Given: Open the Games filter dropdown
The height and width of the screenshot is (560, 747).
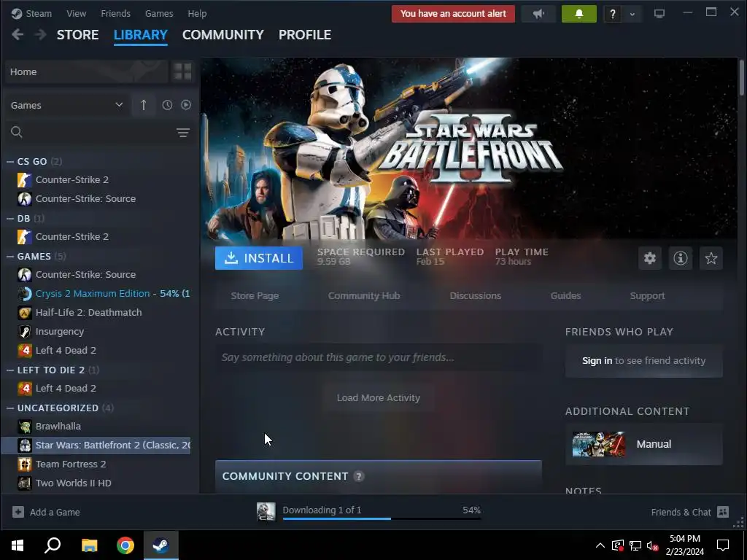Looking at the screenshot, I should tap(67, 105).
